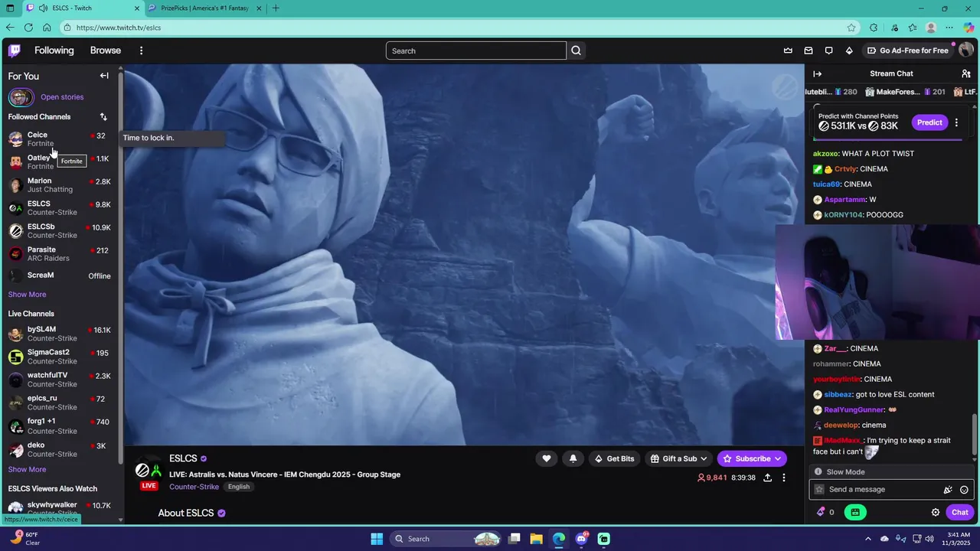Open Prime loot crown icon

[788, 51]
